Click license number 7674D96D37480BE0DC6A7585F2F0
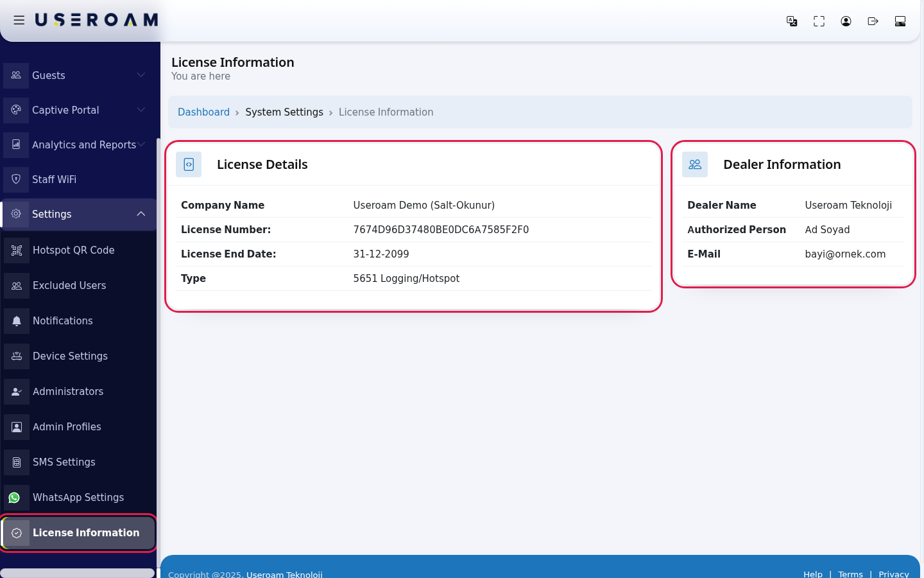 pos(441,230)
